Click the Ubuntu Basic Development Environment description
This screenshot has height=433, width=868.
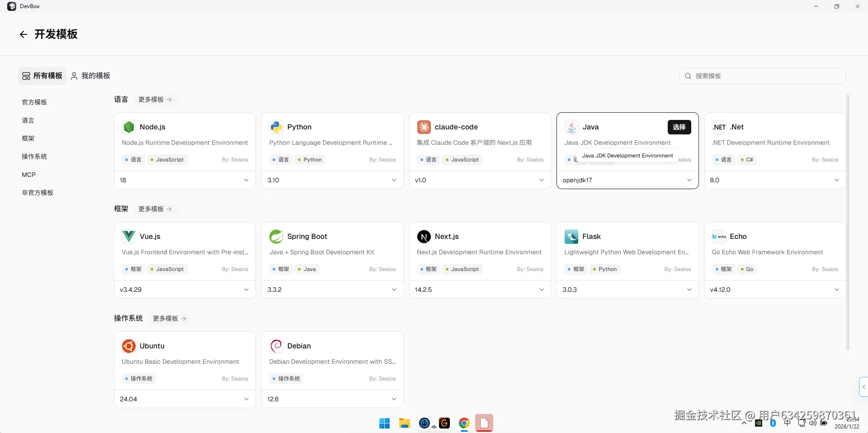(x=180, y=362)
